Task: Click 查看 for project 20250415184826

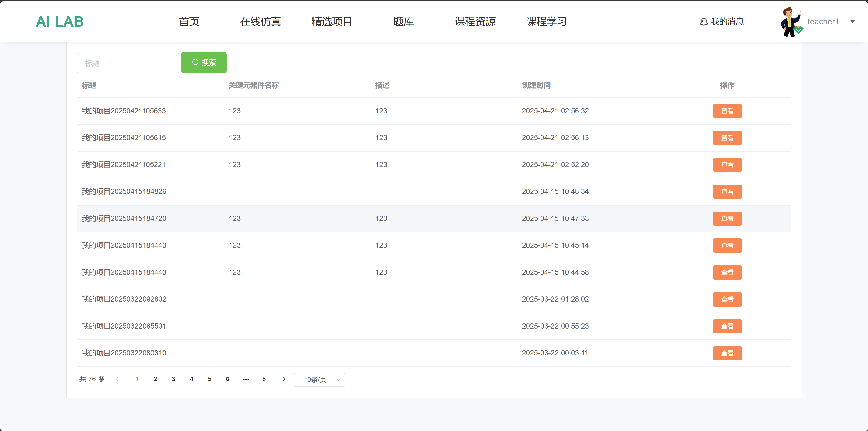Action: 727,191
